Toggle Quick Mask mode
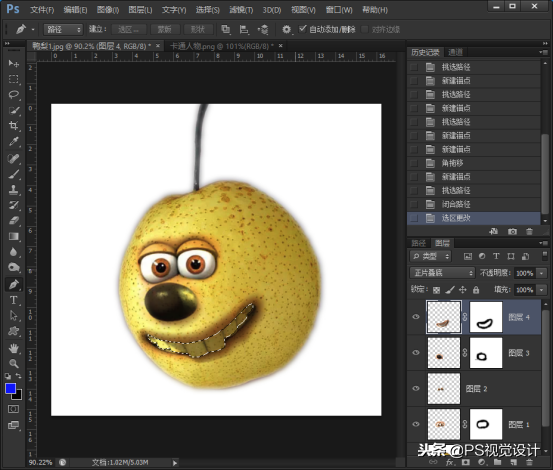Viewport: 553px width, 470px height. (13, 409)
